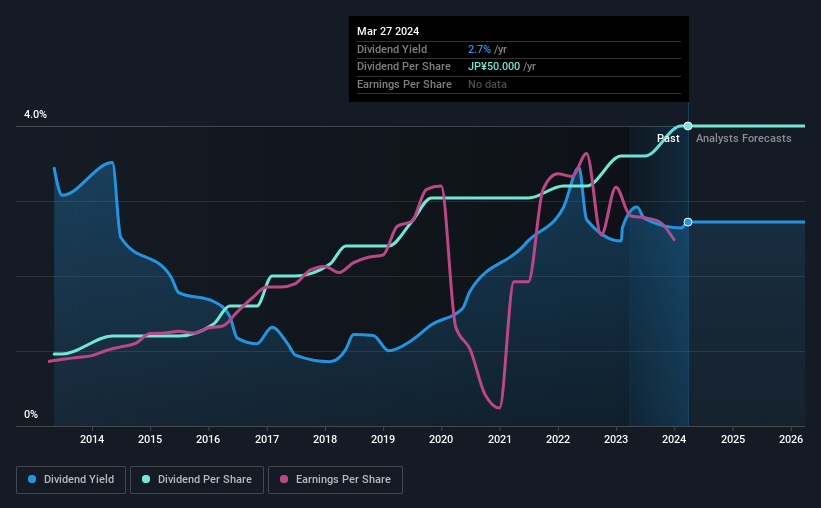Image resolution: width=821 pixels, height=508 pixels.
Task: Toggle the Dividend Per Share legend button
Action: tap(197, 480)
